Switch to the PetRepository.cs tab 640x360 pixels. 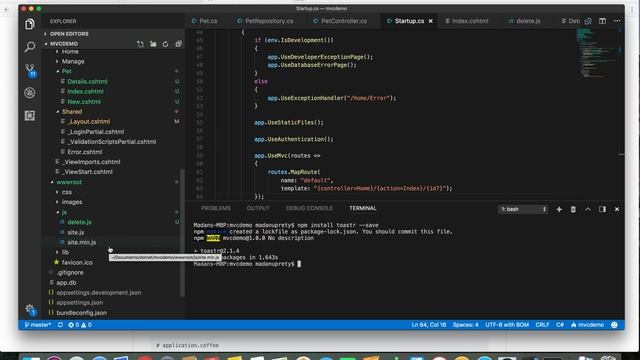265,21
